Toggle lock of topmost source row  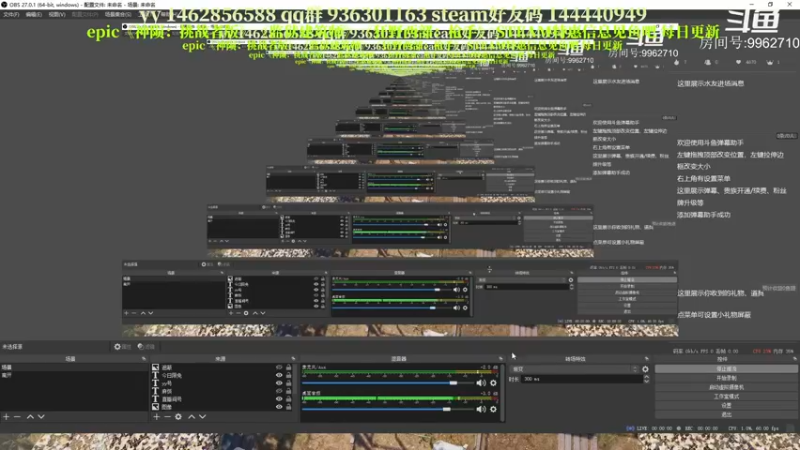(289, 367)
